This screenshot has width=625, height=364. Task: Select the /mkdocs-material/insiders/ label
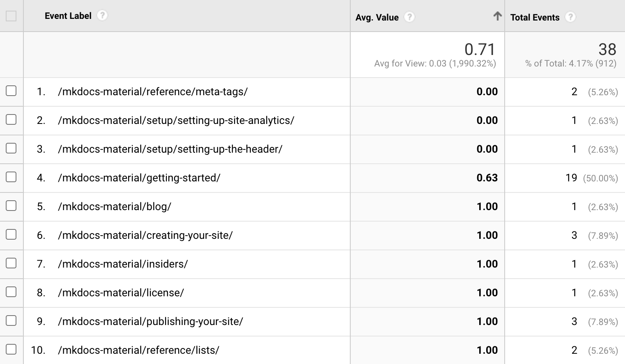[x=123, y=264]
